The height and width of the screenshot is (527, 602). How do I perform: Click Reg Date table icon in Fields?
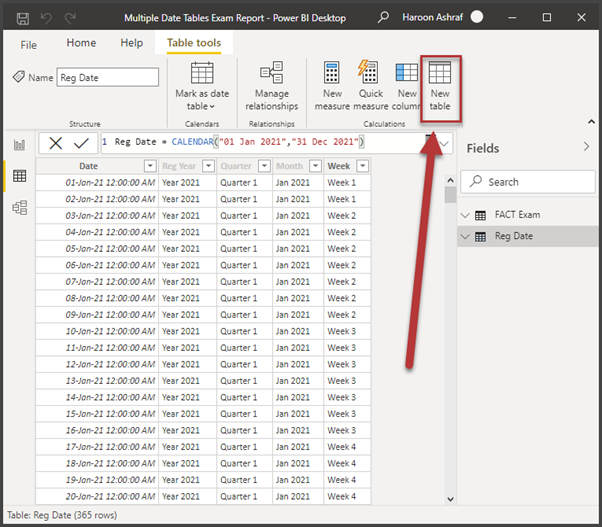tap(480, 236)
